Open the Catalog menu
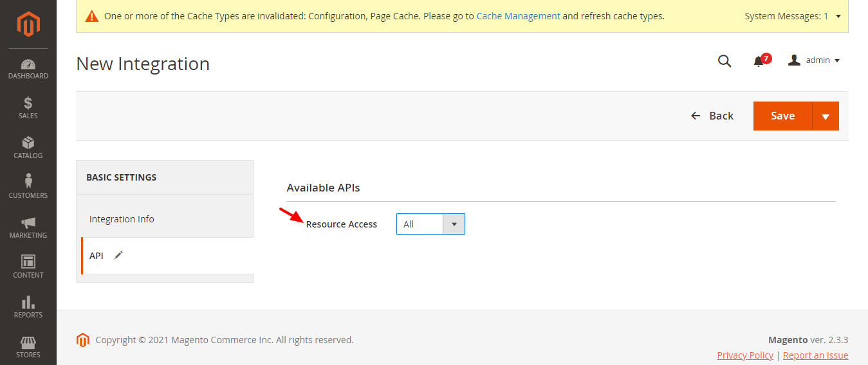The width and height of the screenshot is (868, 365). click(x=28, y=148)
